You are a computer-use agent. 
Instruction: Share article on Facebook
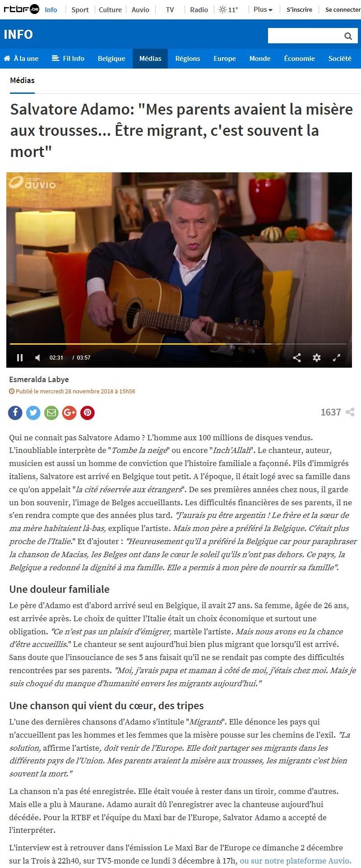(x=15, y=413)
